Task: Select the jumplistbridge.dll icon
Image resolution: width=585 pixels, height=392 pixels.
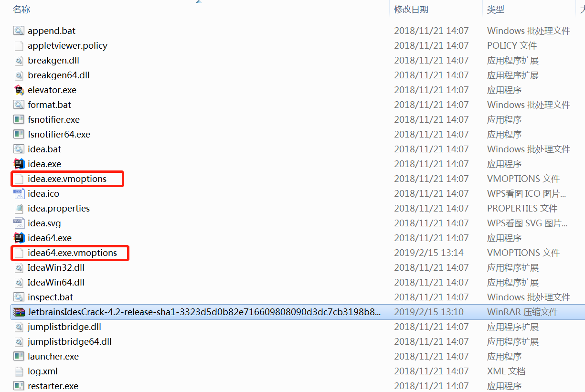Action: [19, 327]
